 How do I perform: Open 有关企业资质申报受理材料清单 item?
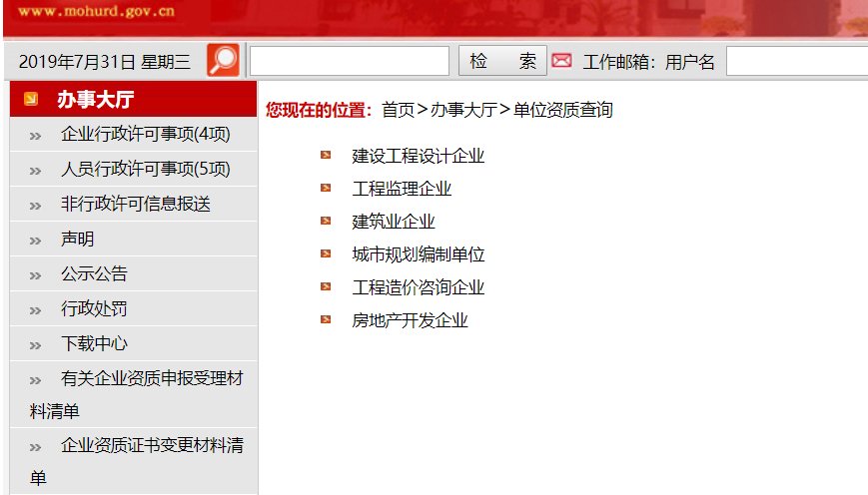137,394
